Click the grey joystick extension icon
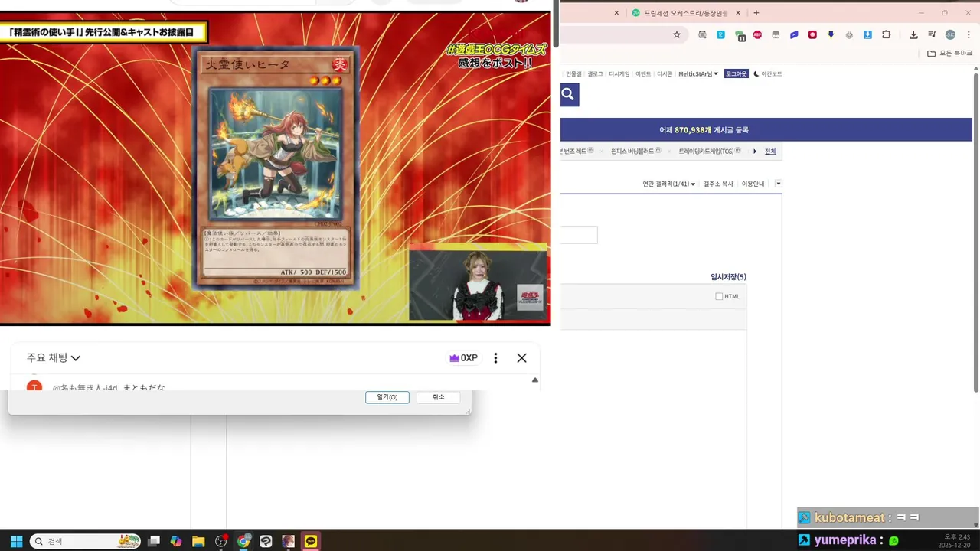Screen dimensions: 980x551 [849, 34]
